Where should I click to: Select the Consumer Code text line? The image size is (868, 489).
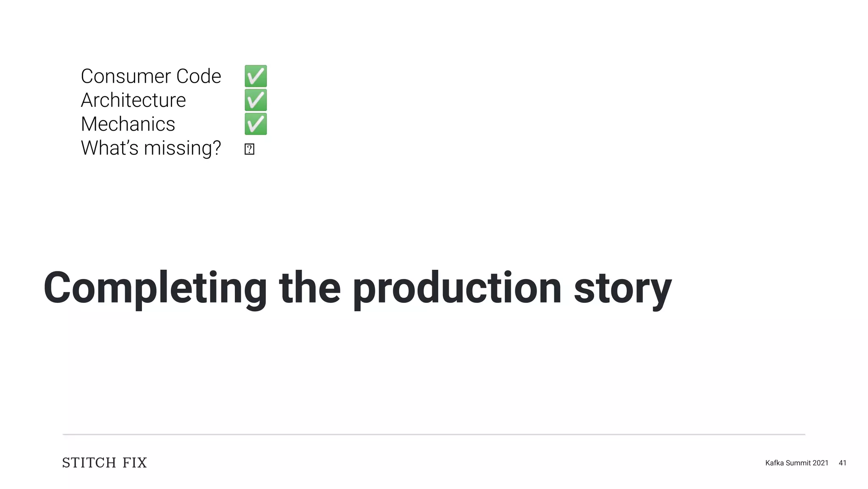pos(150,76)
